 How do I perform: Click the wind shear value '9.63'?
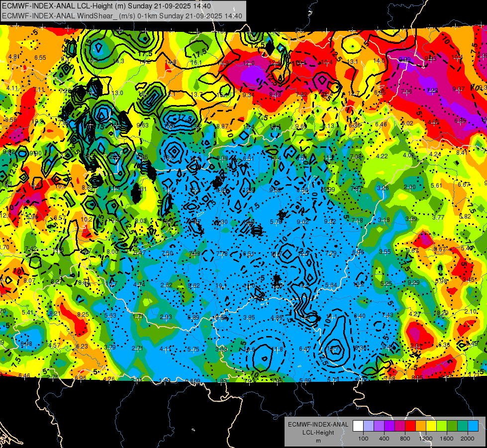pyautogui.click(x=143, y=125)
